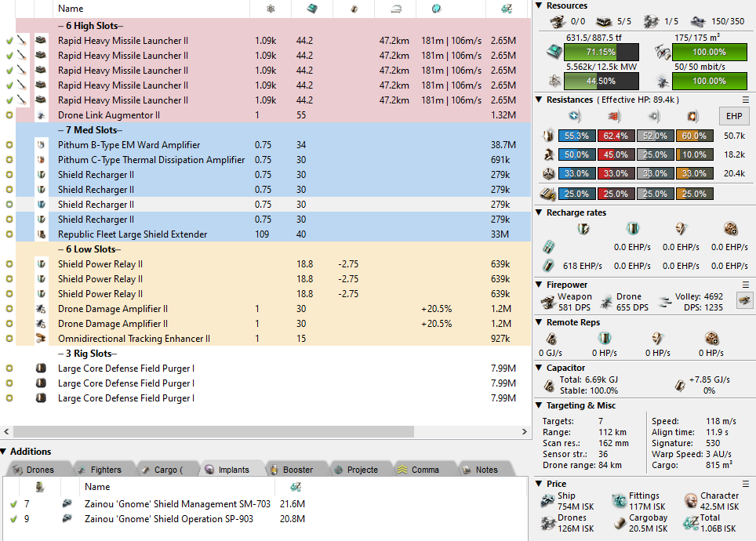Collapse the Additions panel
The image size is (756, 541).
5,452
